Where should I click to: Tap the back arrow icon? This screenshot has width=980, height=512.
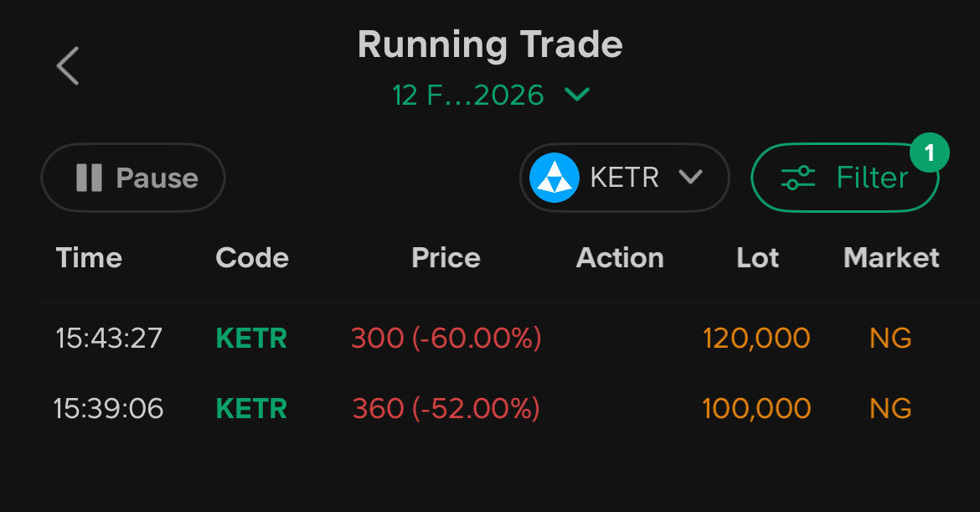point(68,65)
